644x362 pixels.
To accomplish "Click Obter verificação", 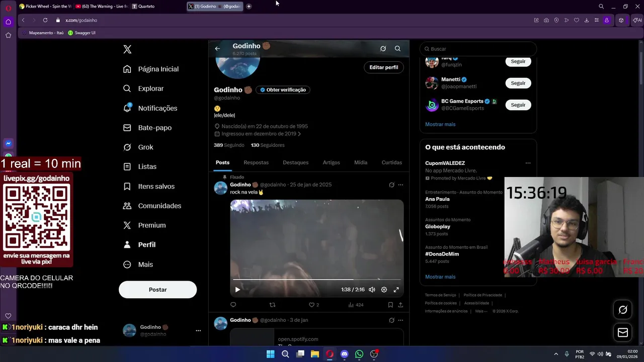I will pos(283,90).
